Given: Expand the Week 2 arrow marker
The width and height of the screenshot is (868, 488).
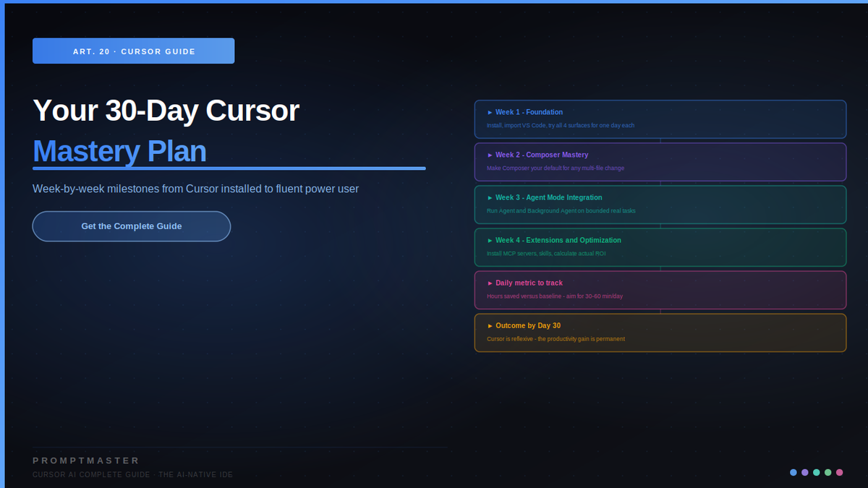Looking at the screenshot, I should coord(490,155).
